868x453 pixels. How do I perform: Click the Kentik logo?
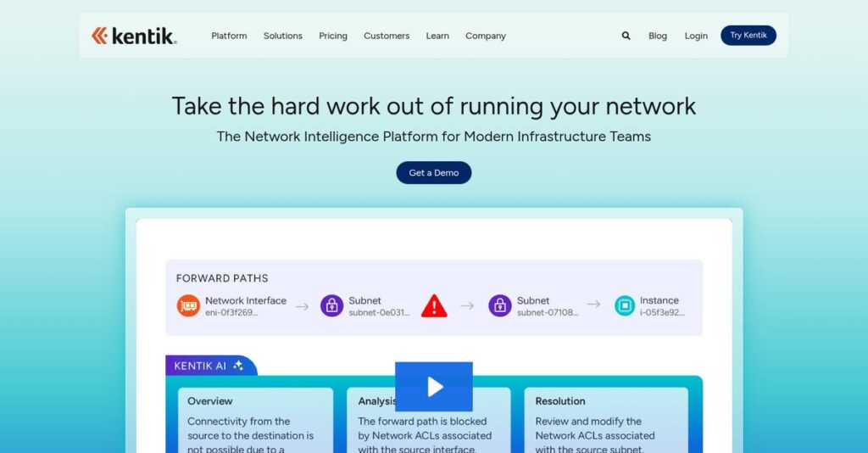tap(134, 36)
